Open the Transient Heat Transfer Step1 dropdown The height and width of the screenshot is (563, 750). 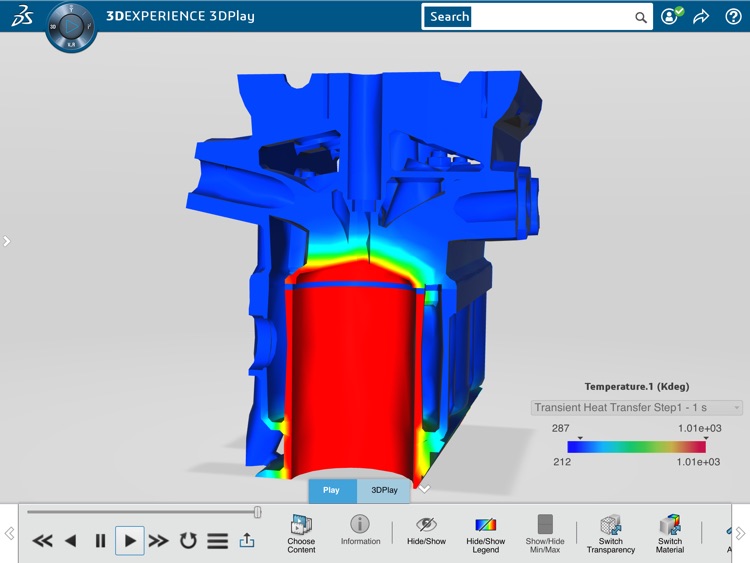click(637, 408)
